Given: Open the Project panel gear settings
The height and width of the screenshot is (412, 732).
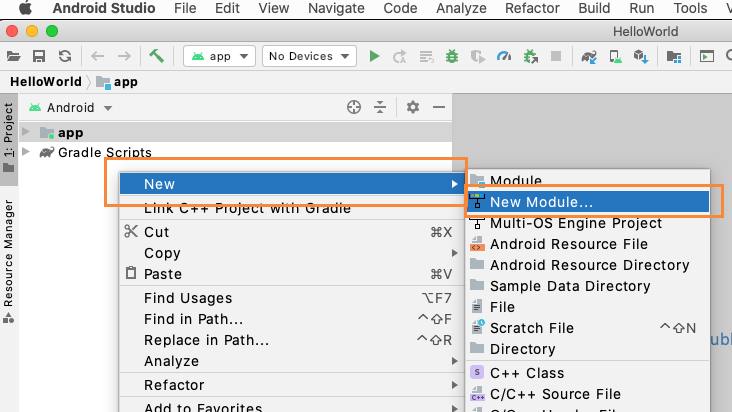Looking at the screenshot, I should coord(413,107).
